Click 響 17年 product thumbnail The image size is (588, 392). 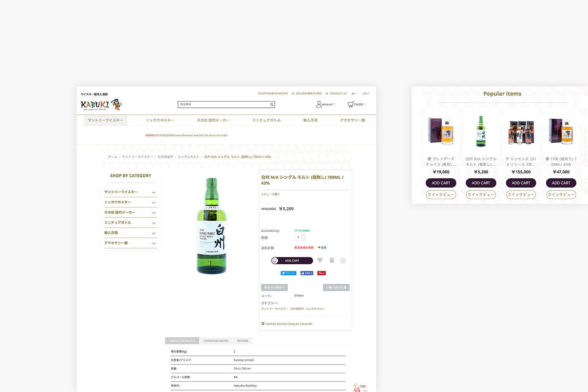(561, 131)
